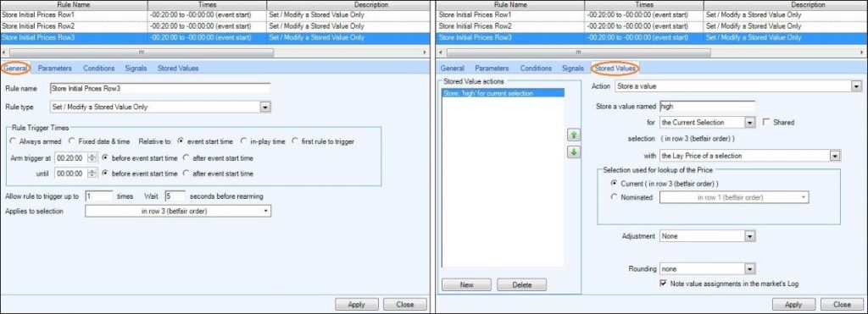Open Stored Values tab in left panel
This screenshot has height=314, width=868.
[178, 68]
